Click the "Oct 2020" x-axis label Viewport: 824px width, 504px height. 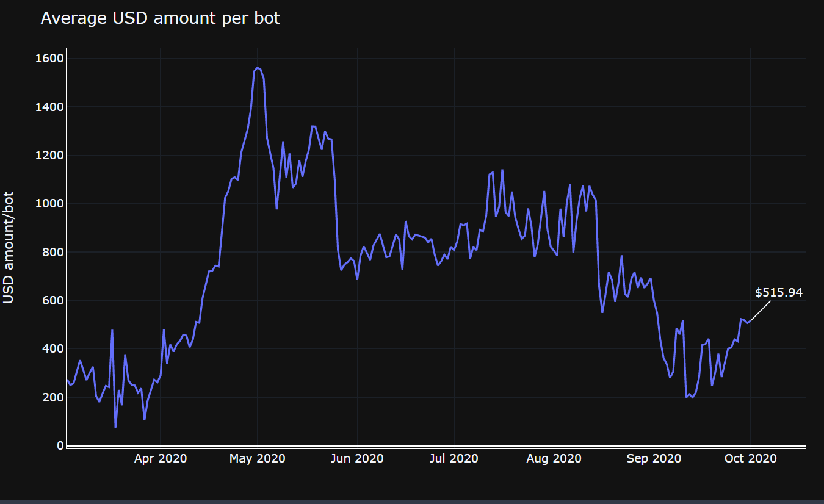coord(751,458)
